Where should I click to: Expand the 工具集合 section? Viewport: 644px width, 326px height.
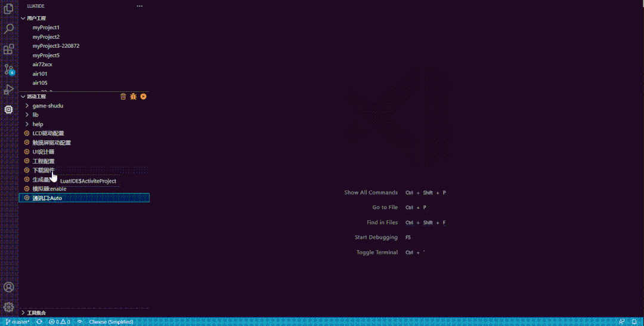tap(23, 313)
